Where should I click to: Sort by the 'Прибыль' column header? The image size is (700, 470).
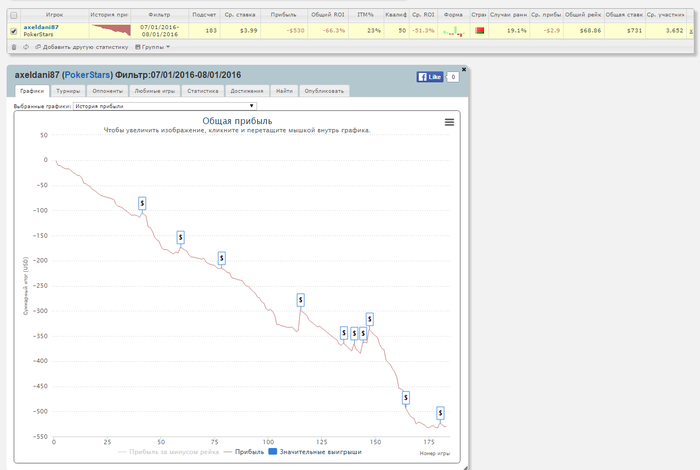tap(283, 15)
